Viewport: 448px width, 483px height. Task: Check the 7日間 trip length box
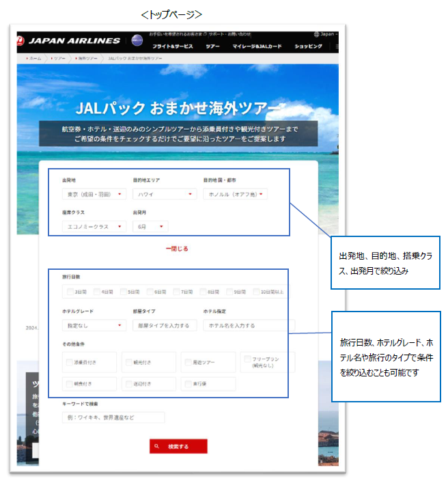point(176,292)
